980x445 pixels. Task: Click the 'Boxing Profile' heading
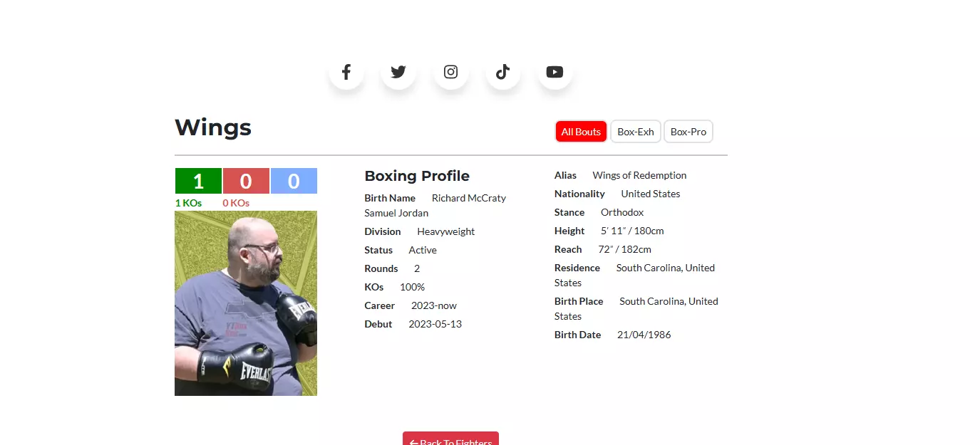(x=417, y=176)
